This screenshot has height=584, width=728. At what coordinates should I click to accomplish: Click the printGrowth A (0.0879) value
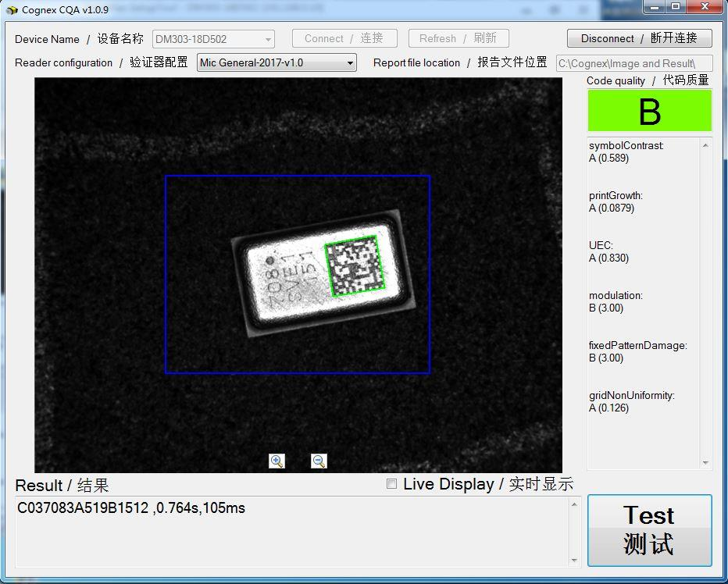pyautogui.click(x=612, y=208)
